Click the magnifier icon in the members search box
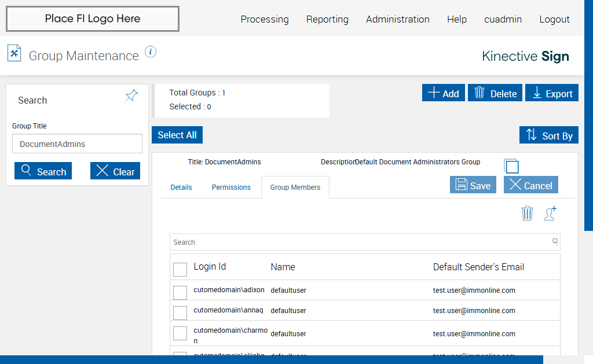Screen dimensions: 593x364 pos(555,241)
